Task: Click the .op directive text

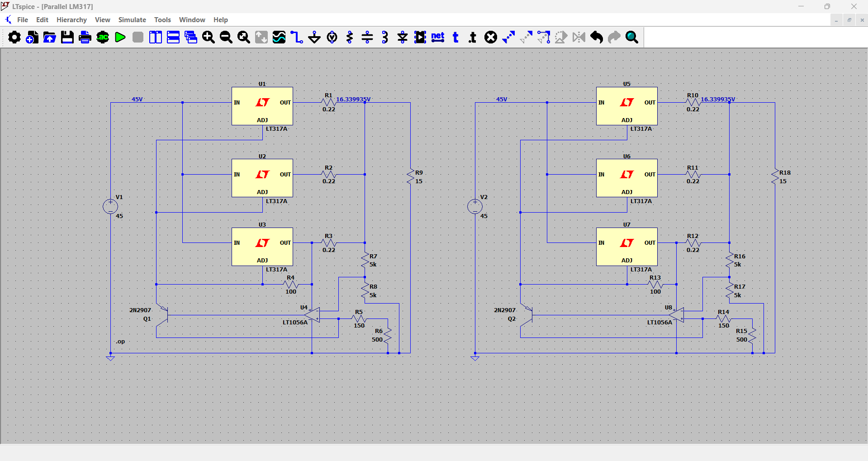Action: (x=120, y=342)
